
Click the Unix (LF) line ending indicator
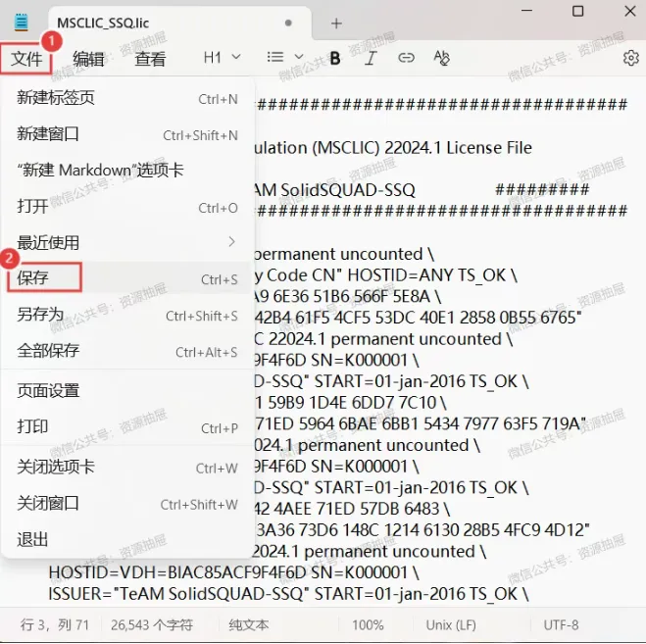coord(451,625)
